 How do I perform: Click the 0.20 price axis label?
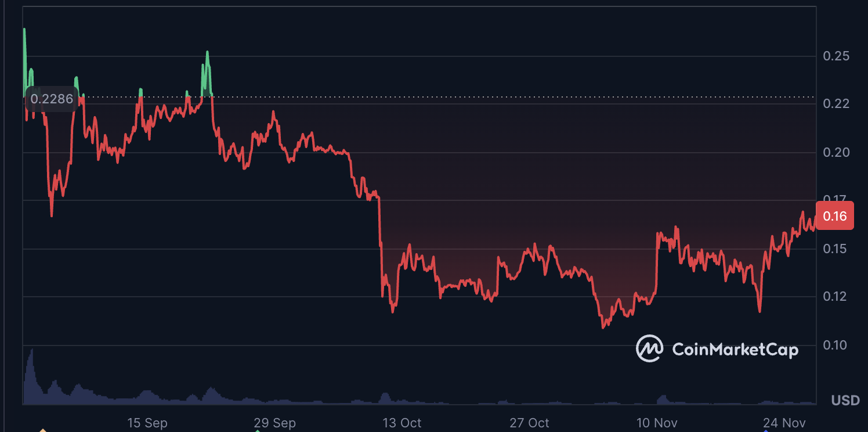click(x=836, y=153)
